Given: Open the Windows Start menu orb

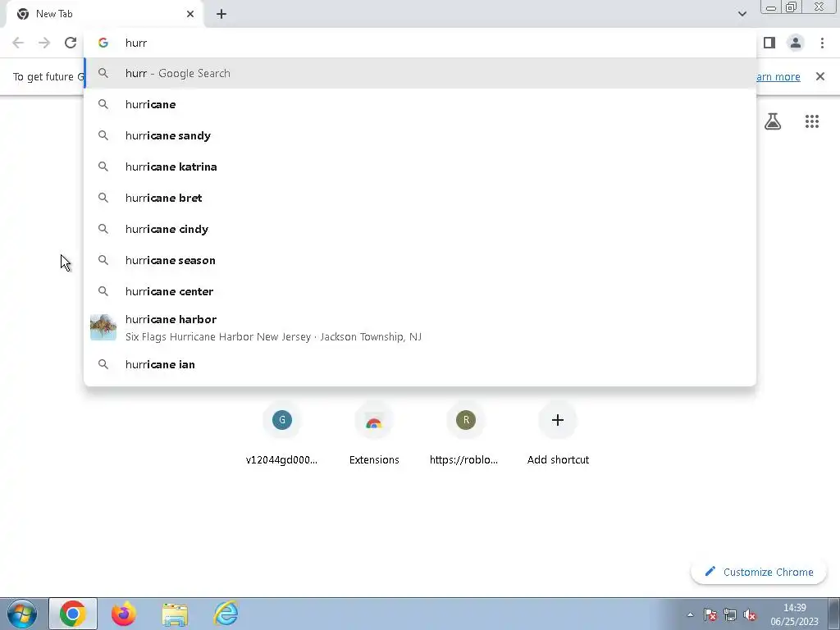Looking at the screenshot, I should click(x=21, y=614).
